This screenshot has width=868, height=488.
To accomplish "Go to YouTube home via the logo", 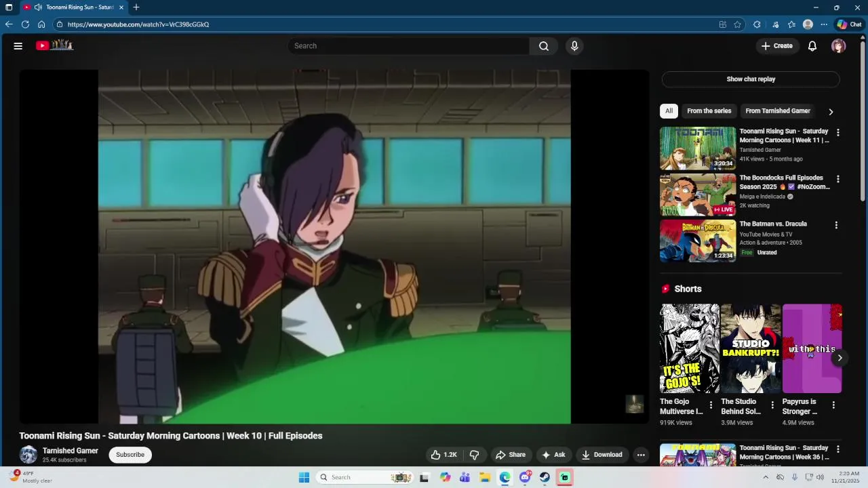I will (x=54, y=45).
